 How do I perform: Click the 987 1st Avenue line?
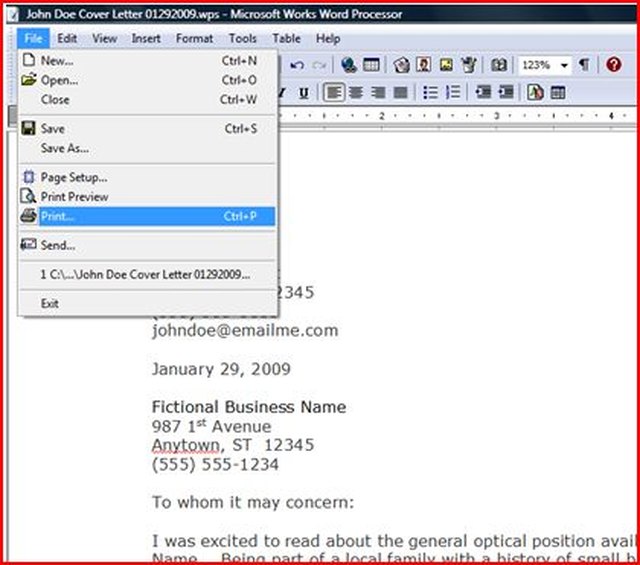[x=211, y=427]
